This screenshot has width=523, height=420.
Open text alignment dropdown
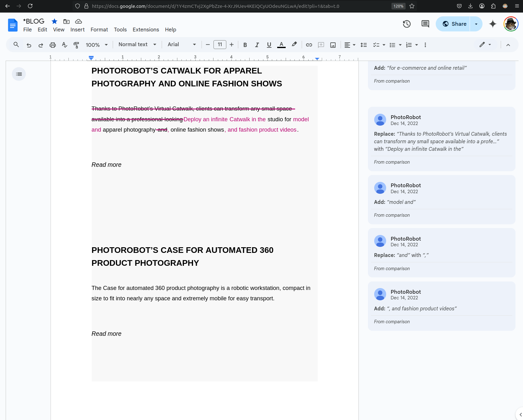tap(350, 45)
